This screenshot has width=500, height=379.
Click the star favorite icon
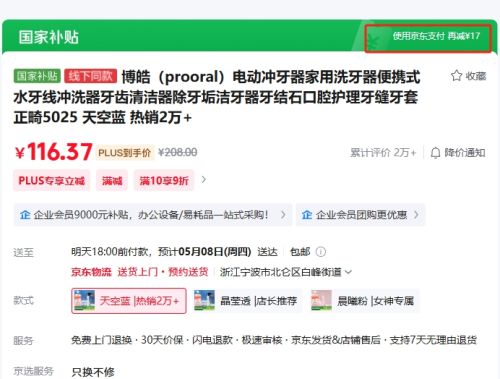(x=456, y=76)
